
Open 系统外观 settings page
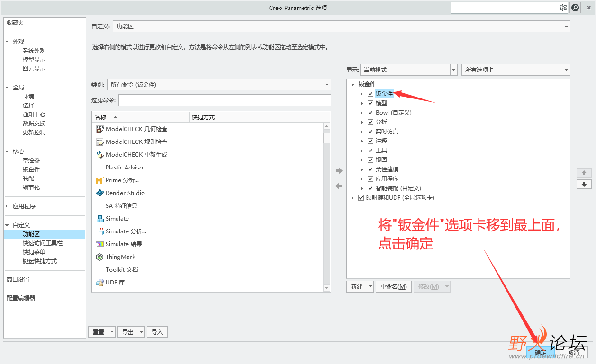click(34, 51)
